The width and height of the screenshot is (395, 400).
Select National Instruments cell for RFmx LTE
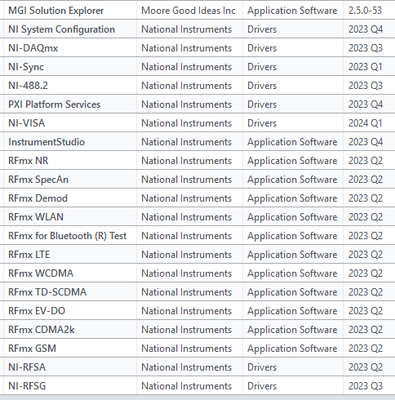(x=186, y=255)
